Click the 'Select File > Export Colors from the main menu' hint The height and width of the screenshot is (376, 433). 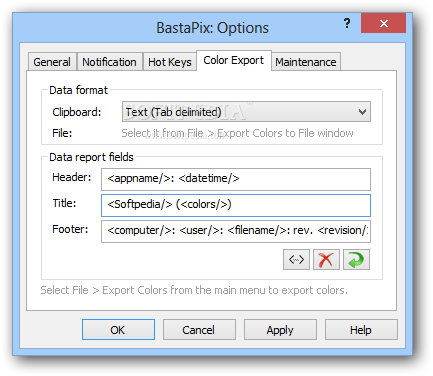(x=194, y=290)
